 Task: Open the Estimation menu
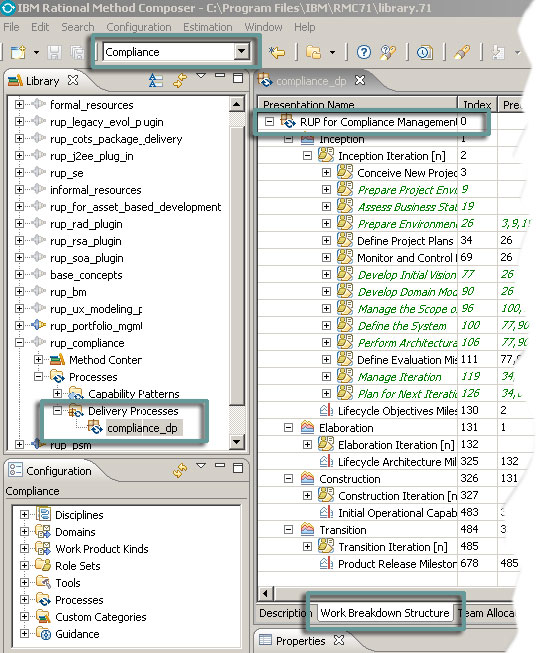tap(208, 27)
